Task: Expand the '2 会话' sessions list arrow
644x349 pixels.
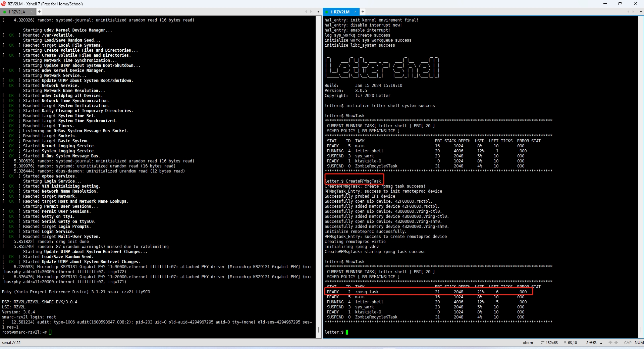Action: coord(601,343)
